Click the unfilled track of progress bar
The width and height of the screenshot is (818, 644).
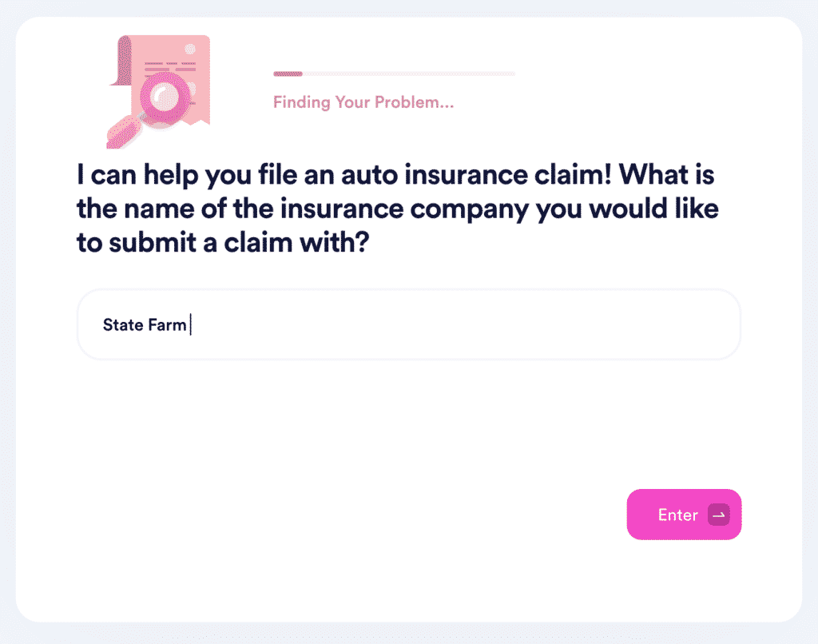click(x=409, y=74)
